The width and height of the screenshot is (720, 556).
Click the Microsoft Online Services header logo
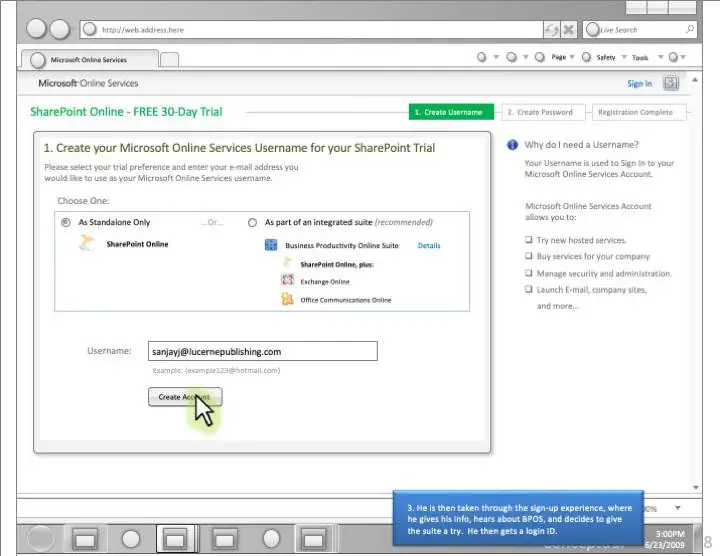88,83
